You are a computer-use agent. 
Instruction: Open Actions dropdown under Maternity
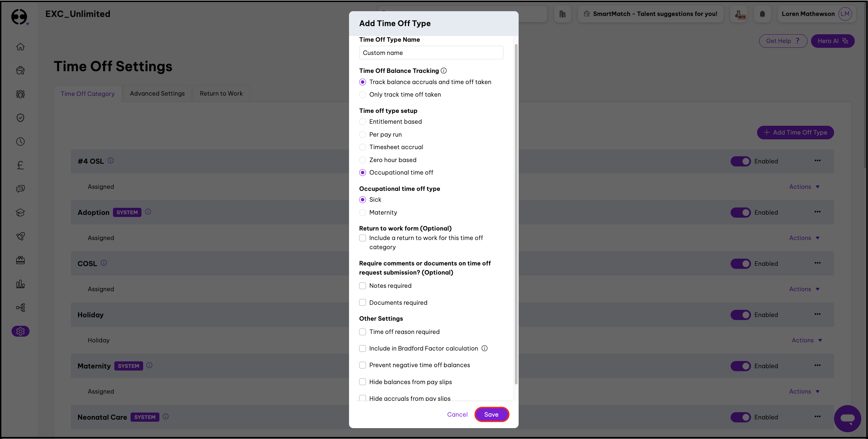pyautogui.click(x=804, y=392)
